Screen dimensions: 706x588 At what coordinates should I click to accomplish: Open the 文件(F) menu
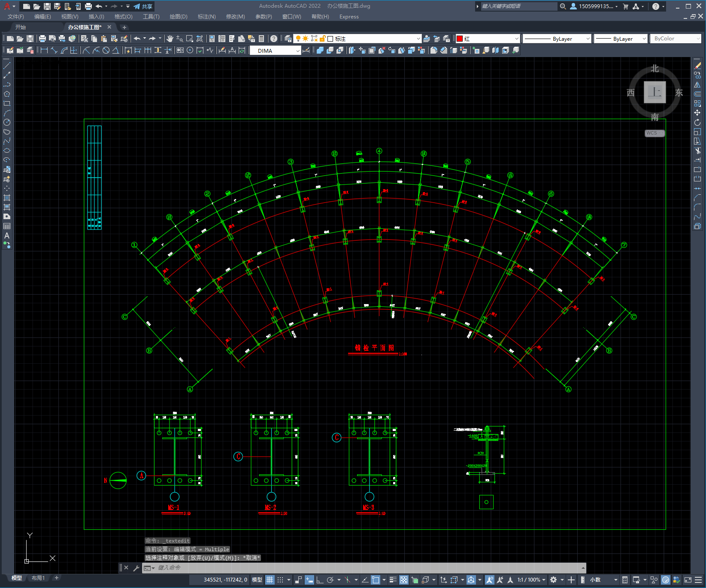click(x=16, y=17)
